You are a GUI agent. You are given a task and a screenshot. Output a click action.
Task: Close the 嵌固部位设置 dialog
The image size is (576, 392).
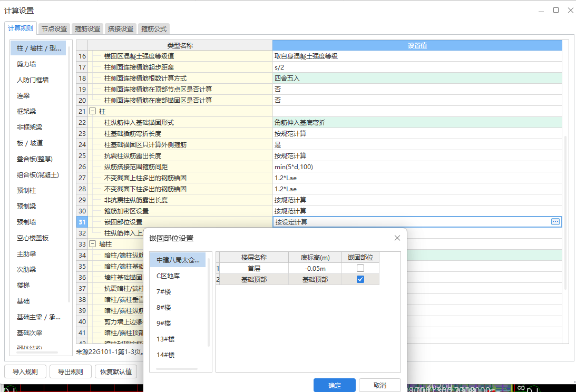point(397,238)
